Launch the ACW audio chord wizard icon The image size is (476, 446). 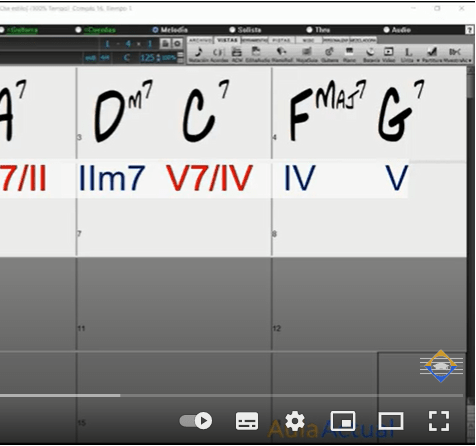tap(237, 54)
